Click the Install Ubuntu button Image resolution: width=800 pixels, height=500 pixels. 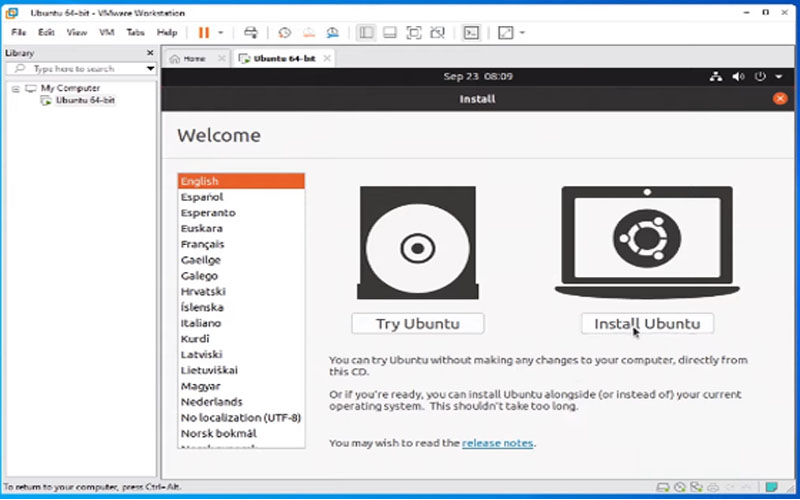647,323
